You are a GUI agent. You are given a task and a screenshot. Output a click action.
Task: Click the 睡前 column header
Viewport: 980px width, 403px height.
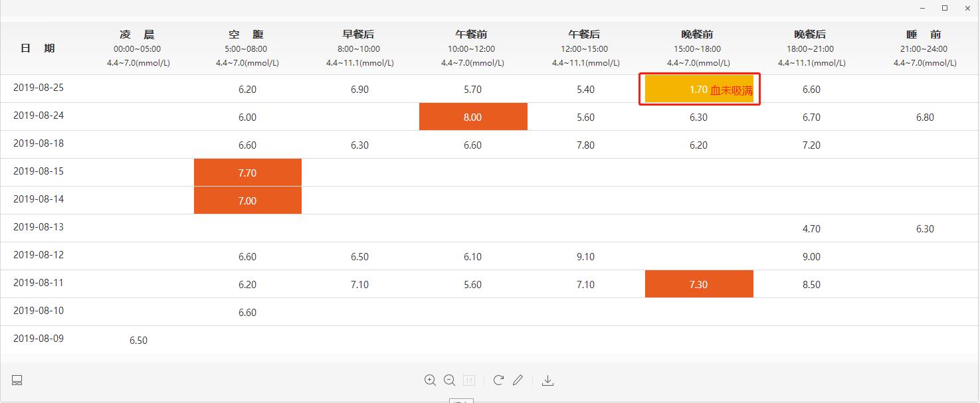[x=924, y=34]
